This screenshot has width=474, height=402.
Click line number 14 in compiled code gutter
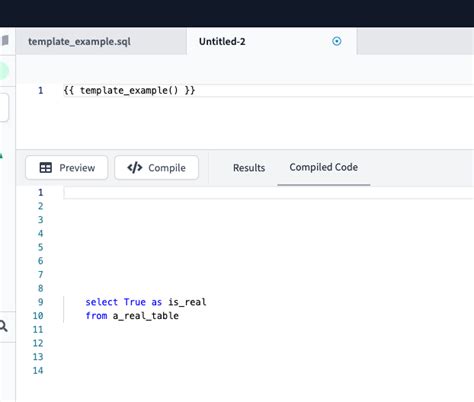coord(38,370)
